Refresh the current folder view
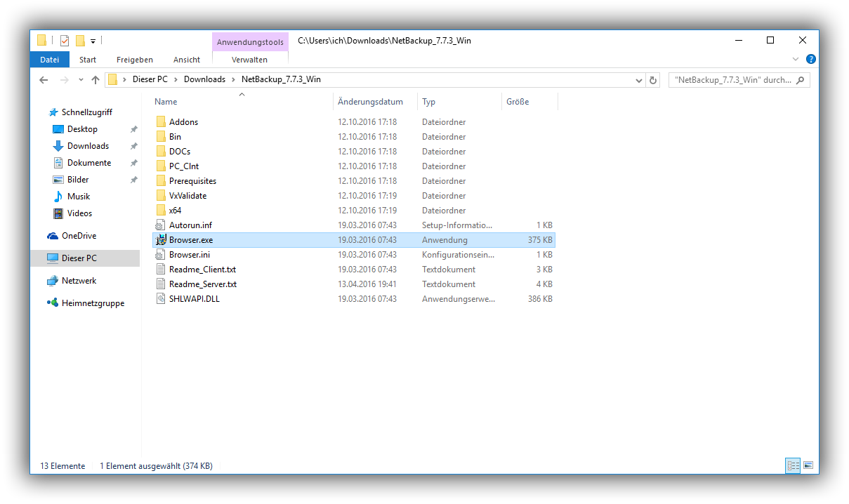Screen dimensions: 849x504 click(654, 80)
